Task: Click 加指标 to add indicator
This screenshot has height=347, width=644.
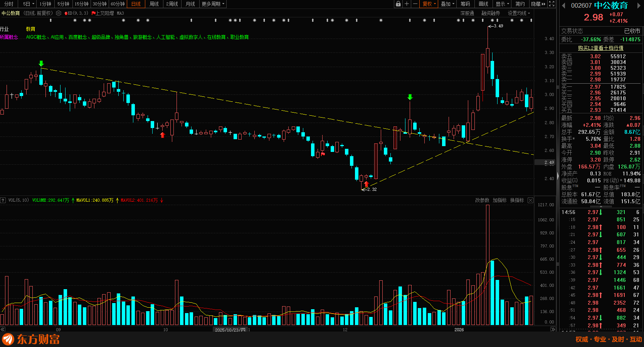Action: point(499,200)
